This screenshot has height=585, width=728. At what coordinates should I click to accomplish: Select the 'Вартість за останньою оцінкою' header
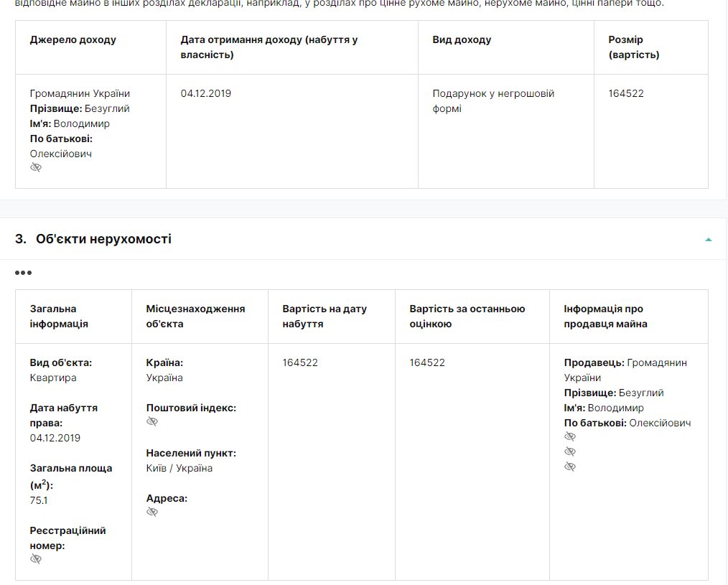click(467, 317)
